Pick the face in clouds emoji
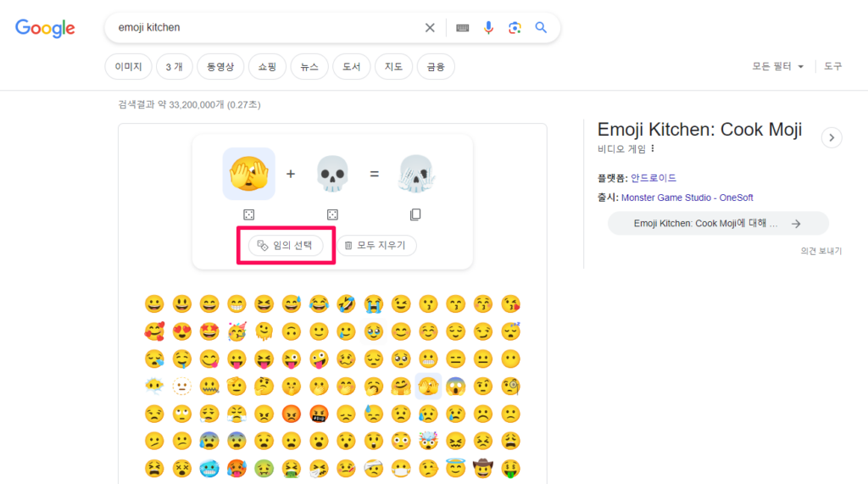Screen dimensions: 868x484 (x=154, y=387)
